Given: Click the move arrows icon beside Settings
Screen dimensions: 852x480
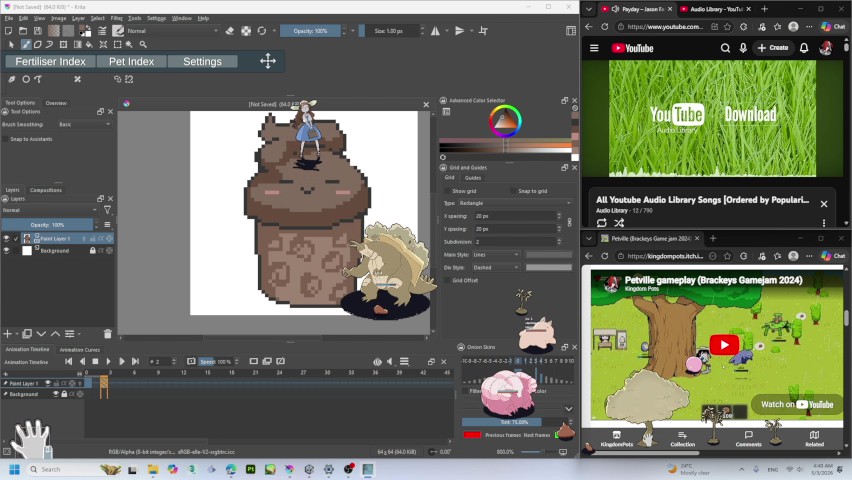Looking at the screenshot, I should [x=268, y=61].
